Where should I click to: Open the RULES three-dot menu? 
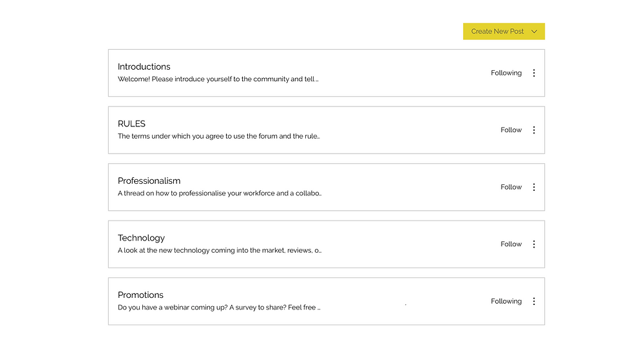(533, 130)
